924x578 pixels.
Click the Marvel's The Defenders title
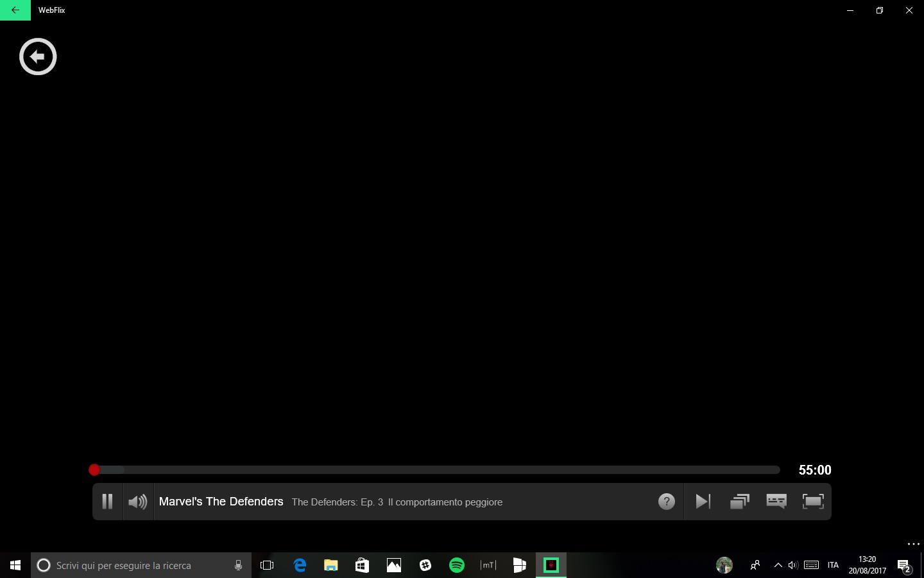(x=221, y=502)
